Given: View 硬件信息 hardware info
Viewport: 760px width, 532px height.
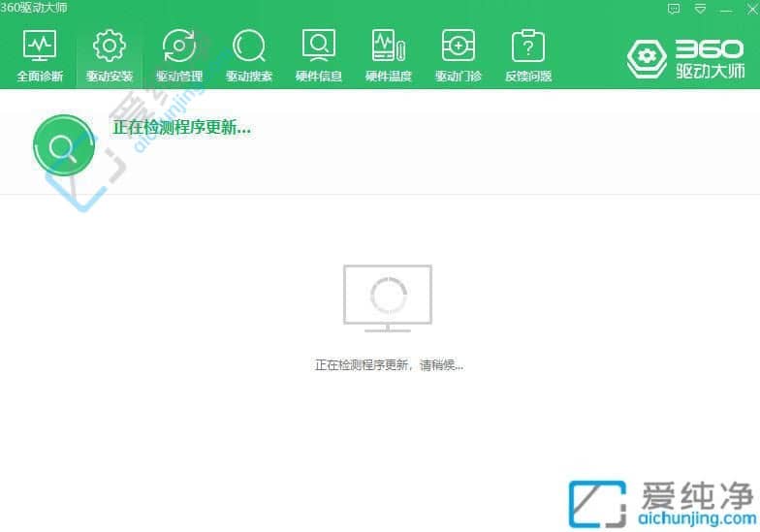Looking at the screenshot, I should pos(318,54).
